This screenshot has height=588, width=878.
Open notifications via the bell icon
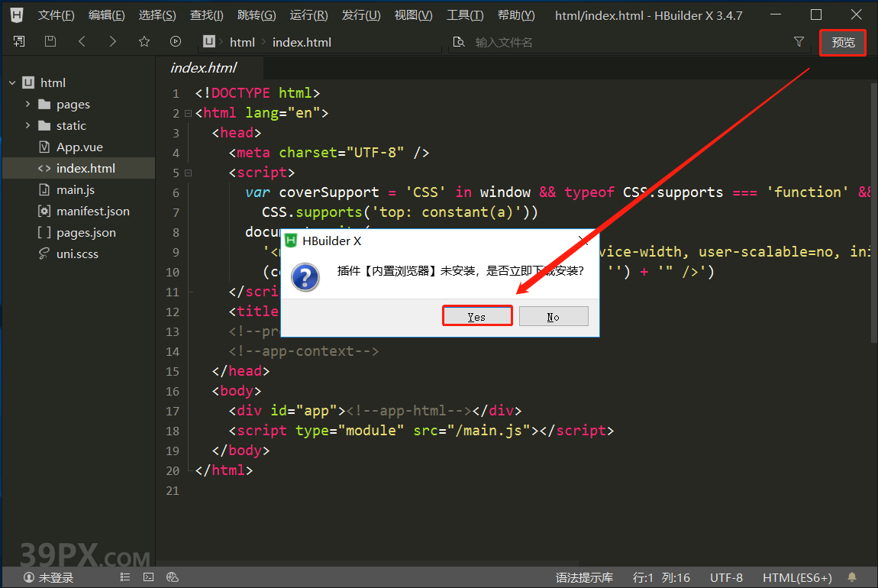coord(852,577)
